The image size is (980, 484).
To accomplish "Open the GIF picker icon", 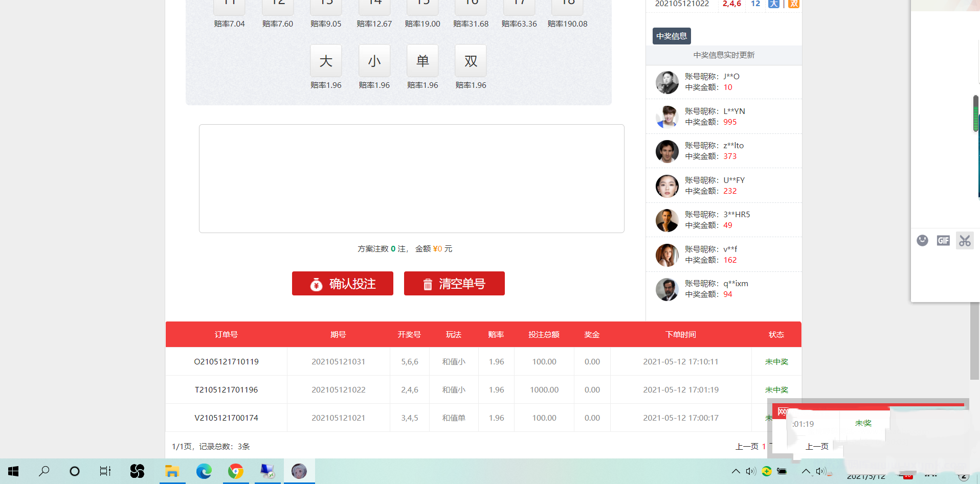I will coord(943,240).
